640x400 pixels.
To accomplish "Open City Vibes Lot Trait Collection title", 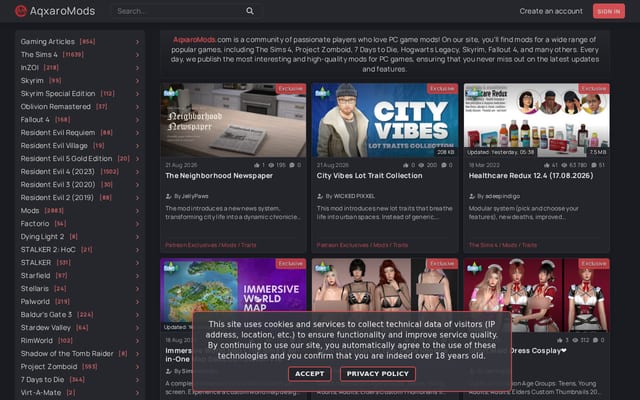I will pos(369,176).
